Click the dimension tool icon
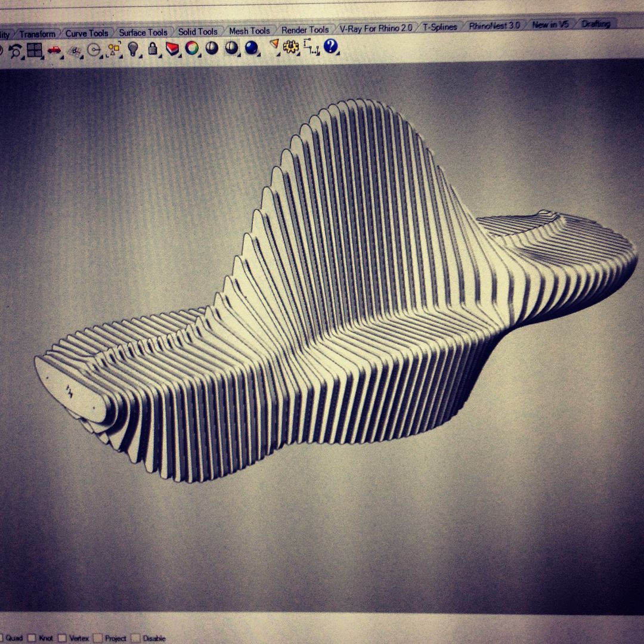The height and width of the screenshot is (644, 644). tap(311, 47)
